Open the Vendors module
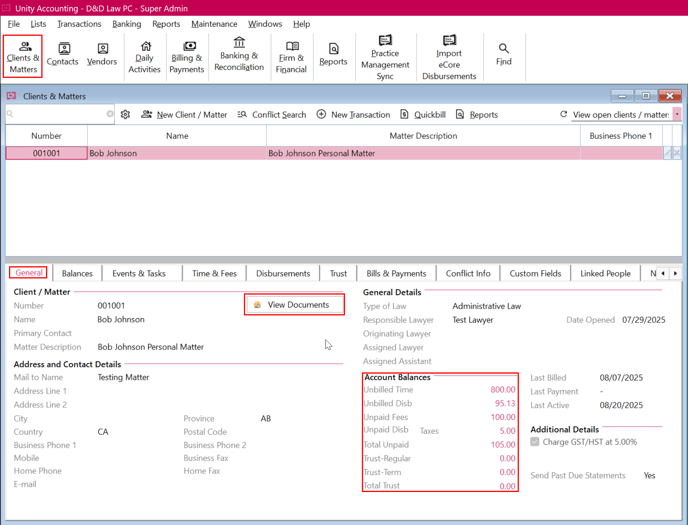The width and height of the screenshot is (688, 525). coord(102,55)
